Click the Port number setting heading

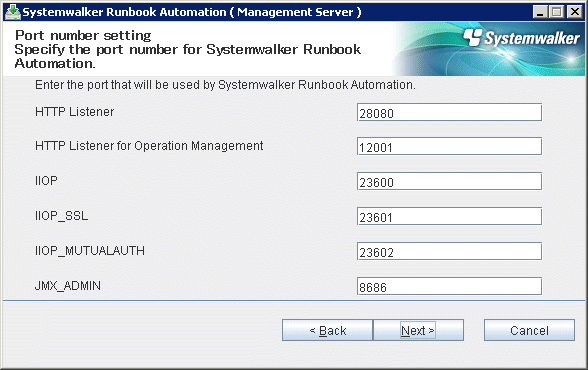click(x=83, y=35)
